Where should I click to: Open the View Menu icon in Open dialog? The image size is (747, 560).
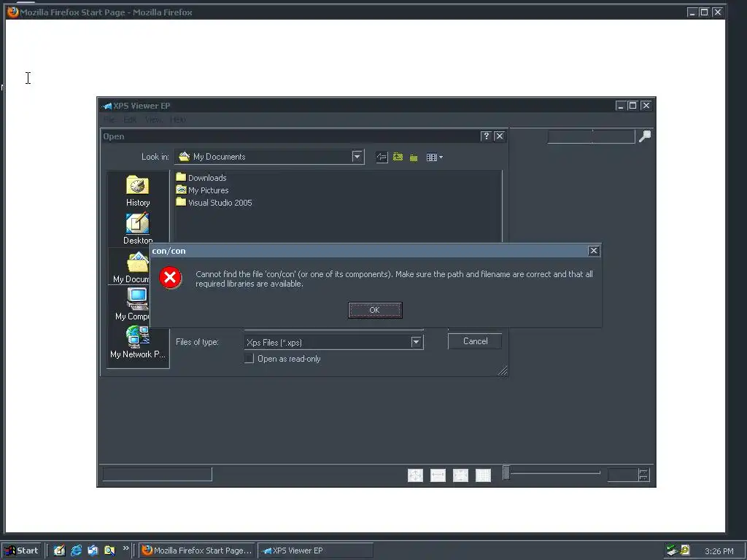(x=435, y=157)
